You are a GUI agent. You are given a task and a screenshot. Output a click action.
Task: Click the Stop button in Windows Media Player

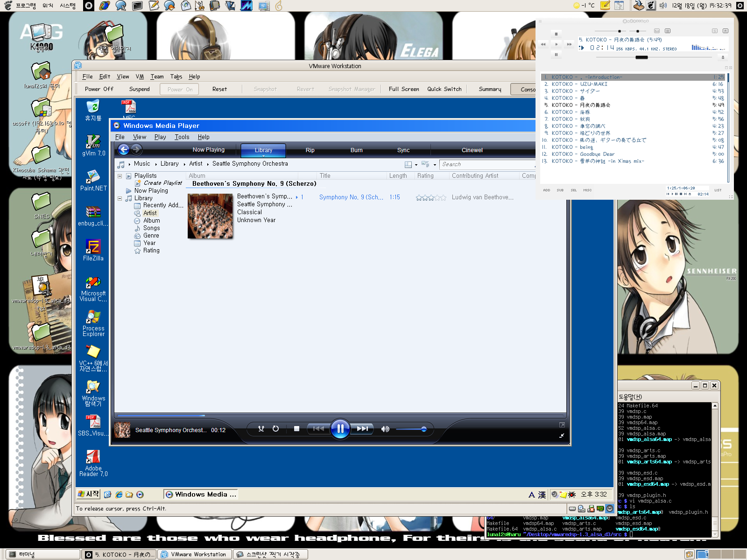296,428
